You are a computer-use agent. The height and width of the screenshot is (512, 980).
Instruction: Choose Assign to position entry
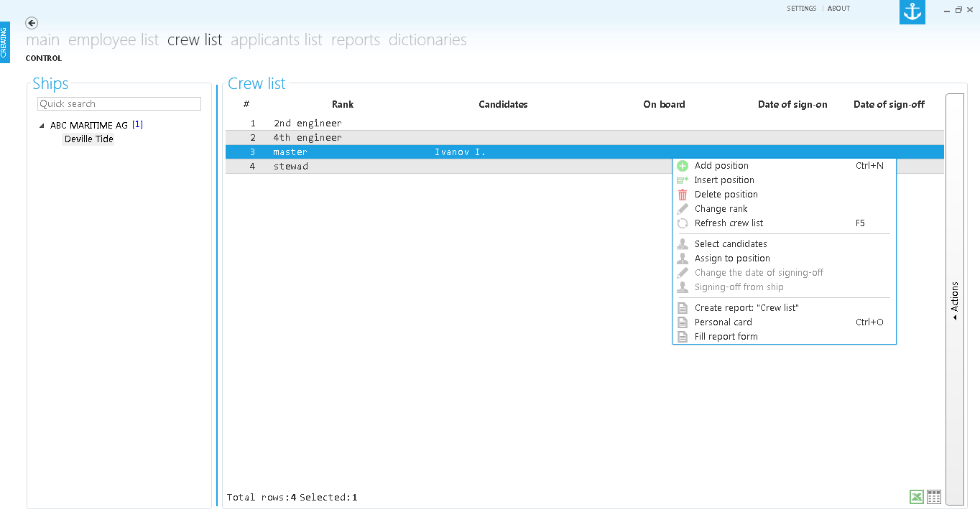pos(785,259)
